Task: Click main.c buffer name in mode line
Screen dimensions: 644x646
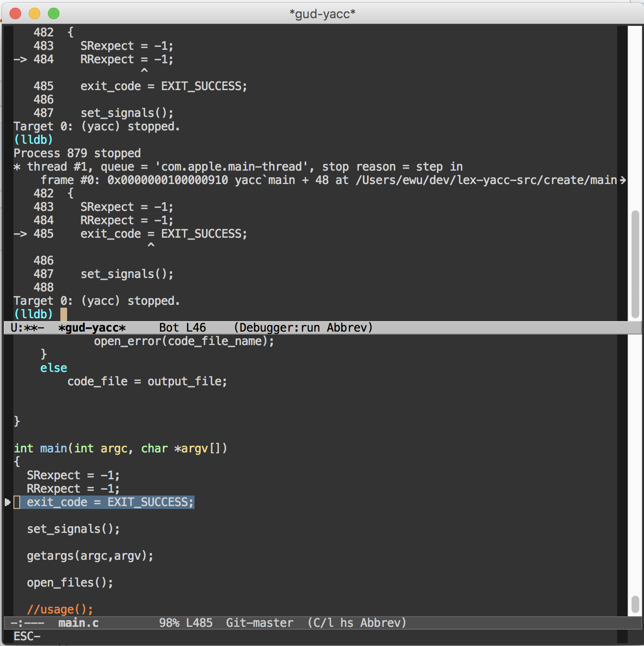Action: pyautogui.click(x=79, y=623)
